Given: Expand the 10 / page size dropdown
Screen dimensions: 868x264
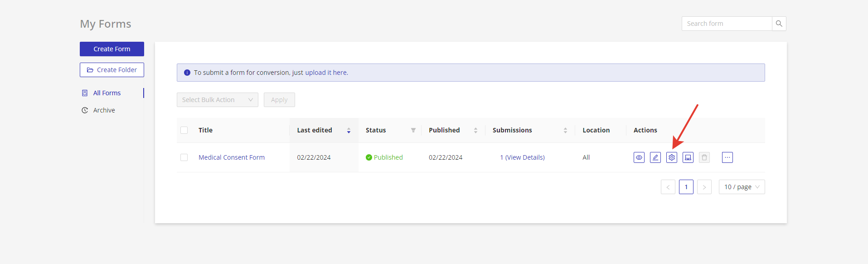Looking at the screenshot, I should click(x=742, y=187).
